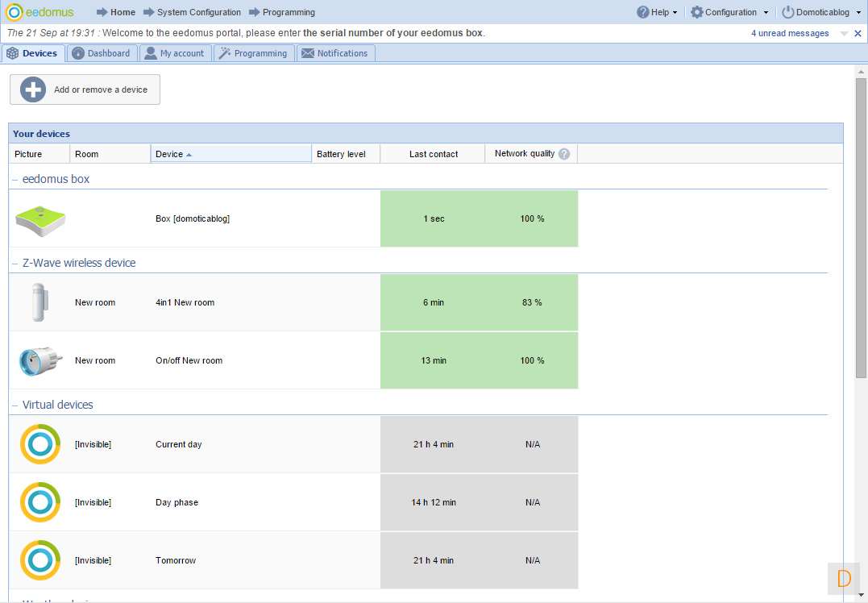Expand the Domoticablog user menu
This screenshot has height=603, width=868.
822,12
